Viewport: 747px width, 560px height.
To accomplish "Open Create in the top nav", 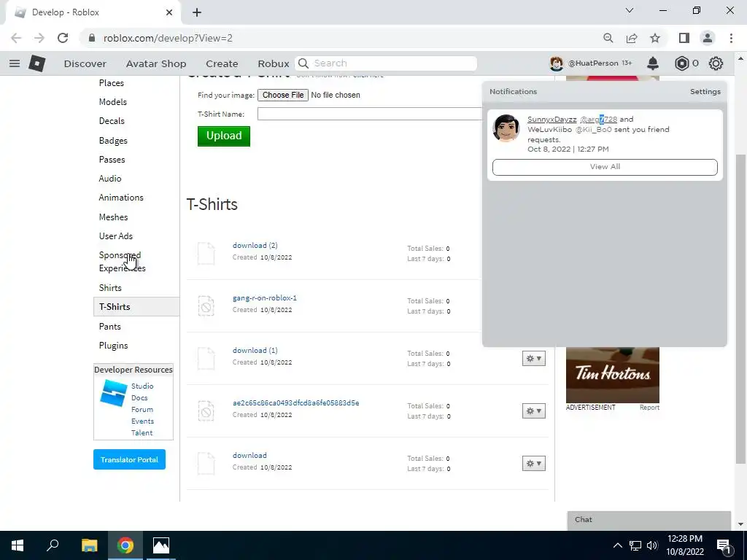I will coord(222,63).
